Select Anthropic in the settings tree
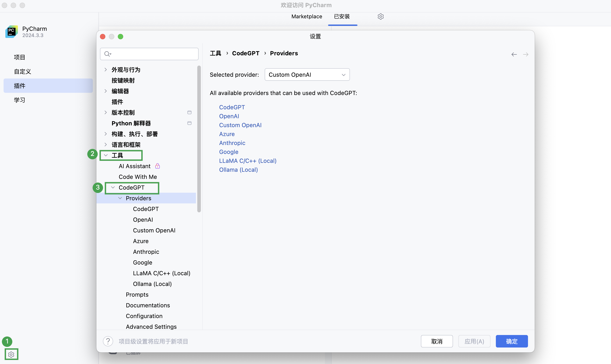611x364 pixels. click(x=146, y=252)
